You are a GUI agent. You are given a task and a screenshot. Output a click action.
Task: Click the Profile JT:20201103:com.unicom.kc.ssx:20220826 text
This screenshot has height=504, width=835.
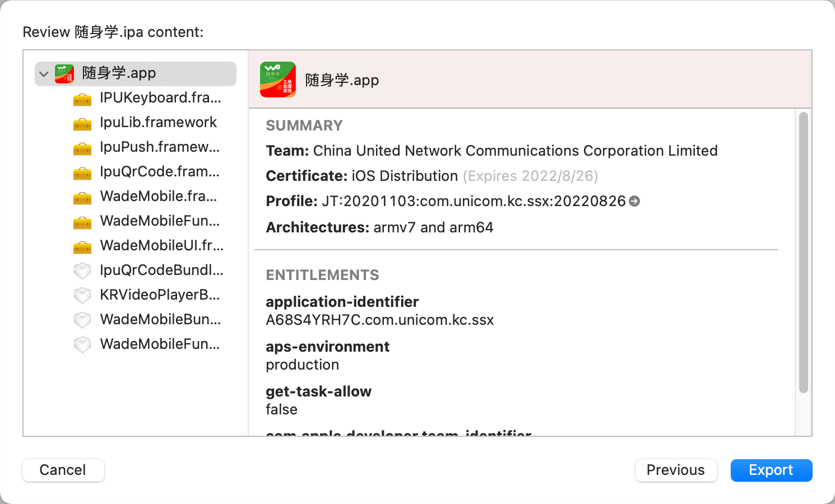(x=446, y=201)
